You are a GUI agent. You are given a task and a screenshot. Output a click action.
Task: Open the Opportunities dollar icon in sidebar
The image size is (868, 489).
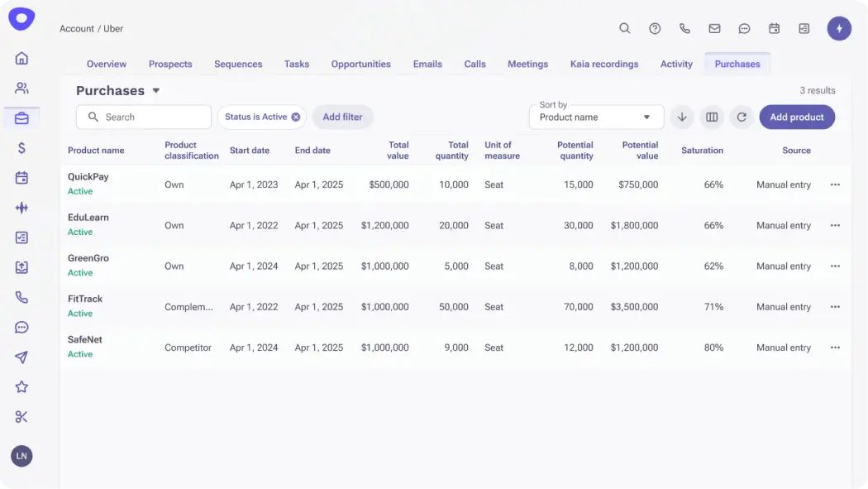click(21, 147)
